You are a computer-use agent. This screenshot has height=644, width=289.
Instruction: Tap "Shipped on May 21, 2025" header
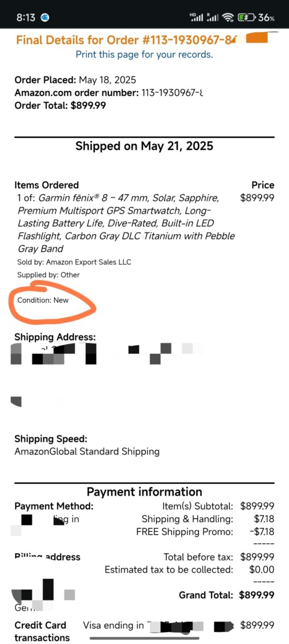tap(144, 146)
